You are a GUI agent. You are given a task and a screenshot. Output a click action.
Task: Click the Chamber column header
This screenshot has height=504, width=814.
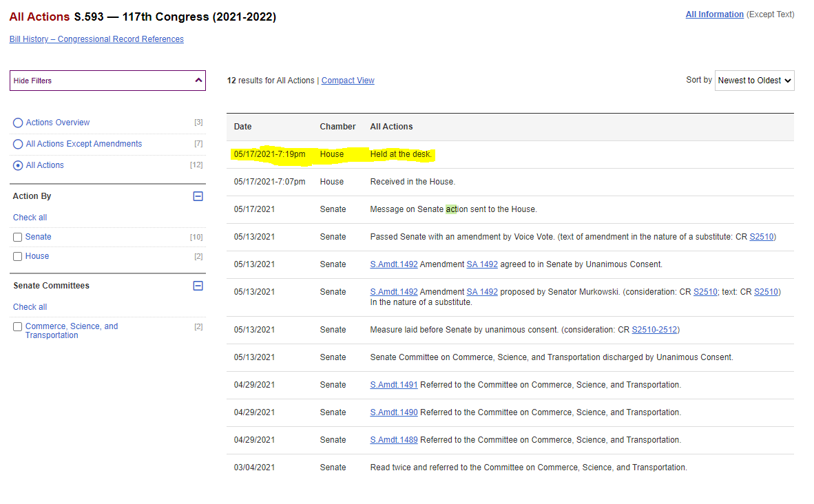click(337, 127)
